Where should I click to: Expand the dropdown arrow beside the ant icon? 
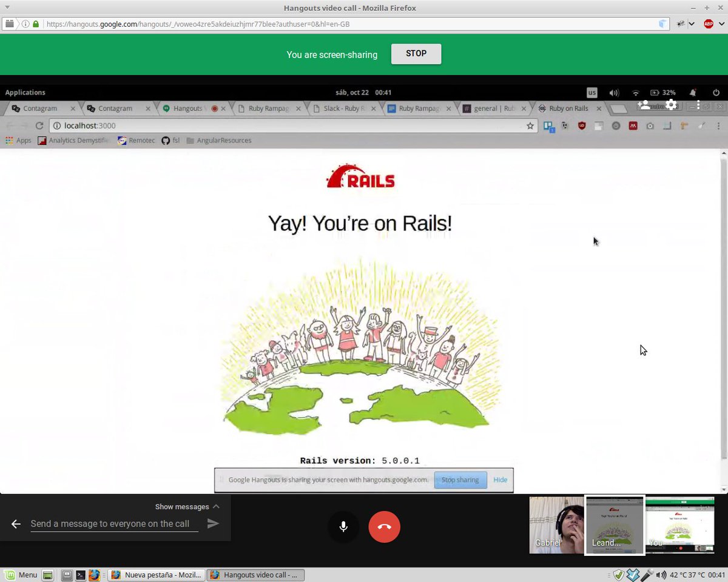tap(691, 24)
